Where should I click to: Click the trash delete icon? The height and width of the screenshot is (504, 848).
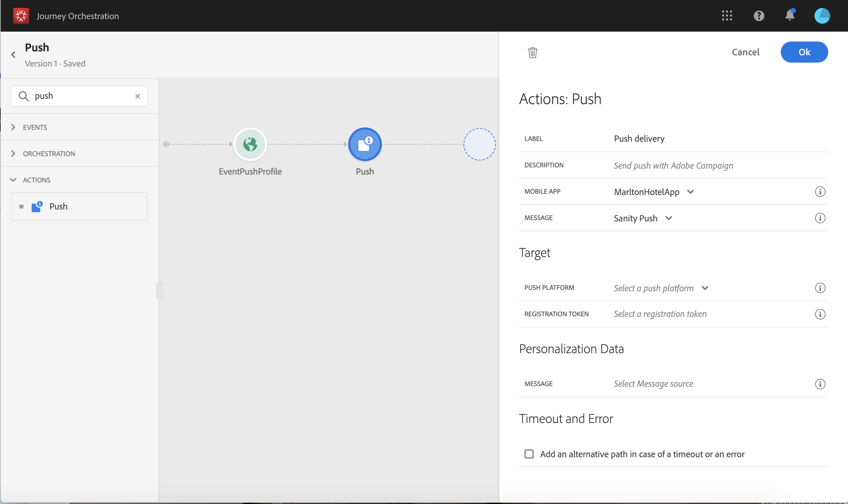[x=532, y=53]
